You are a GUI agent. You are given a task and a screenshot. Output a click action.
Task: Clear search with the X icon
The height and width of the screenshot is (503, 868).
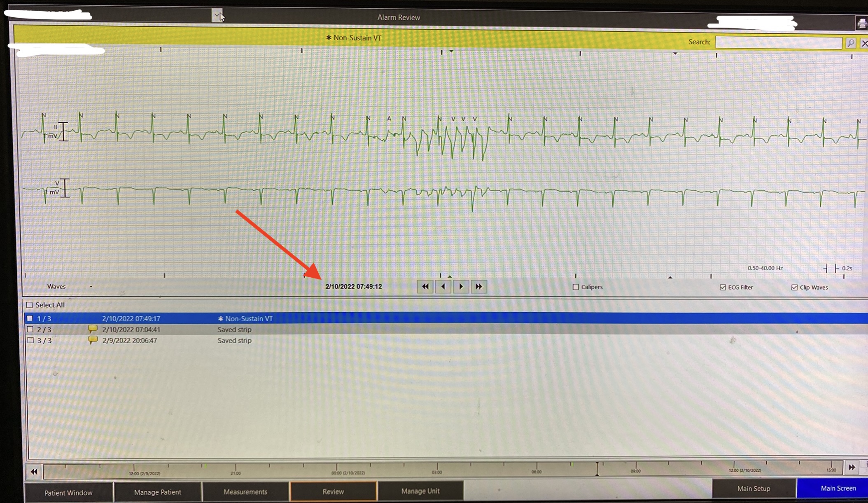pos(864,43)
